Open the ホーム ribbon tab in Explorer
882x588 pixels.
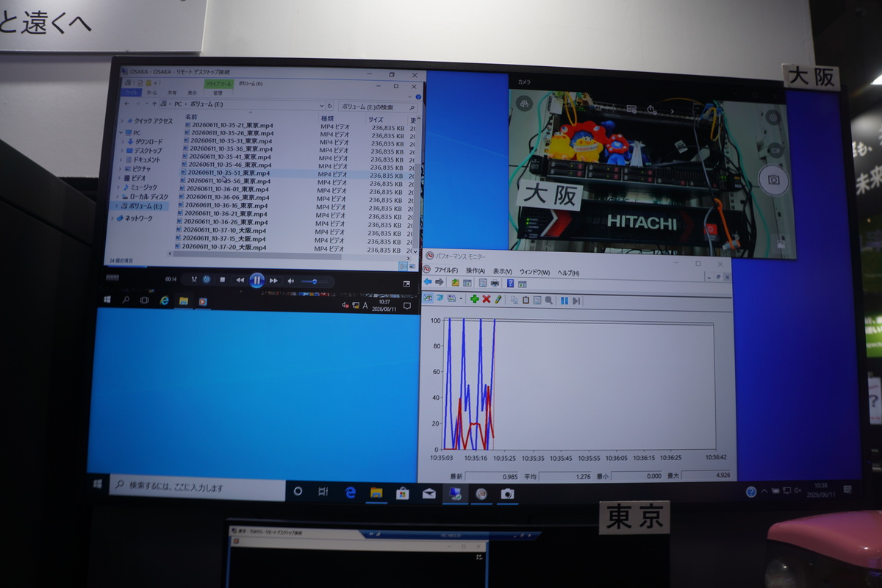coord(151,93)
